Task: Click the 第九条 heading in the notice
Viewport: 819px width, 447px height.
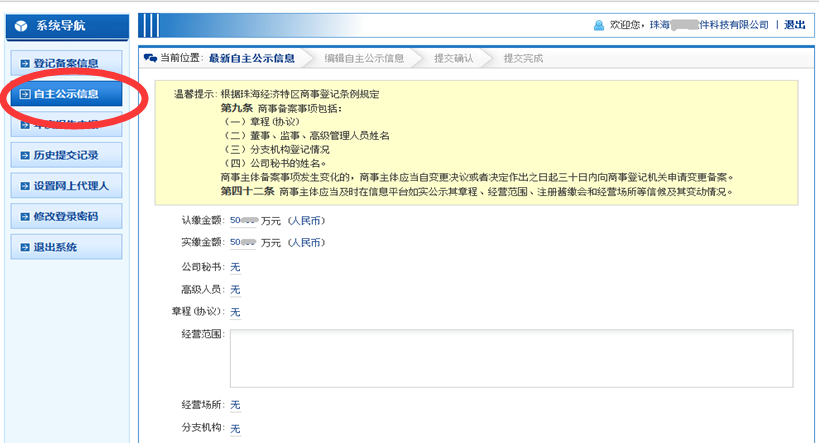Action: 237,108
